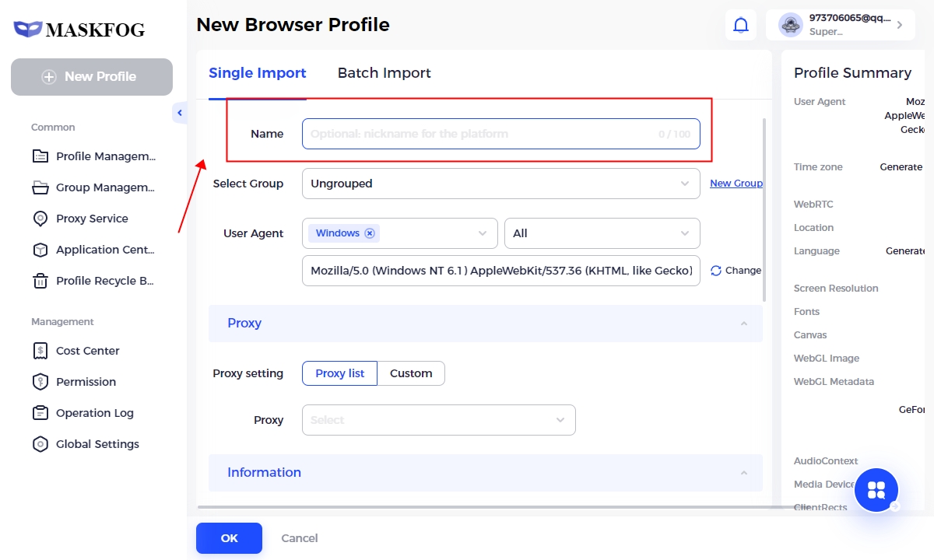Open the notification bell icon
Viewport: 934px width, 560px height.
(x=741, y=25)
